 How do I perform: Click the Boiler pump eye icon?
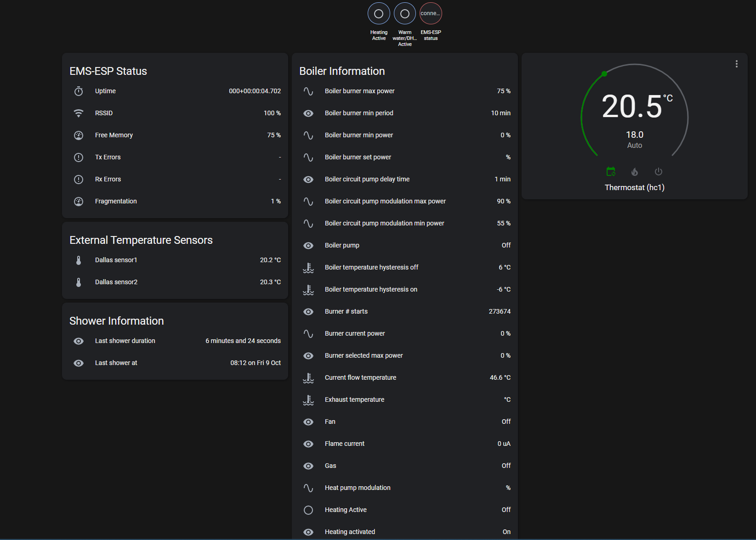[308, 246]
